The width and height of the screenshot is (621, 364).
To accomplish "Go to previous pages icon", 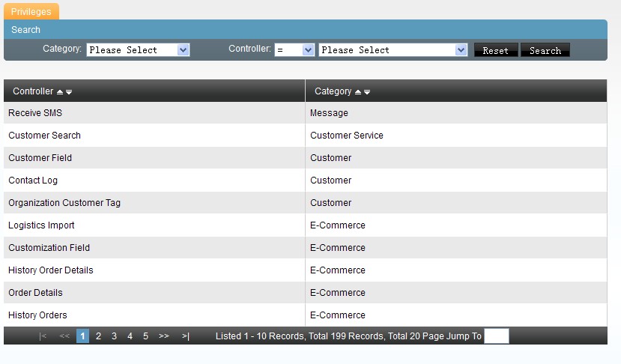I will (64, 336).
